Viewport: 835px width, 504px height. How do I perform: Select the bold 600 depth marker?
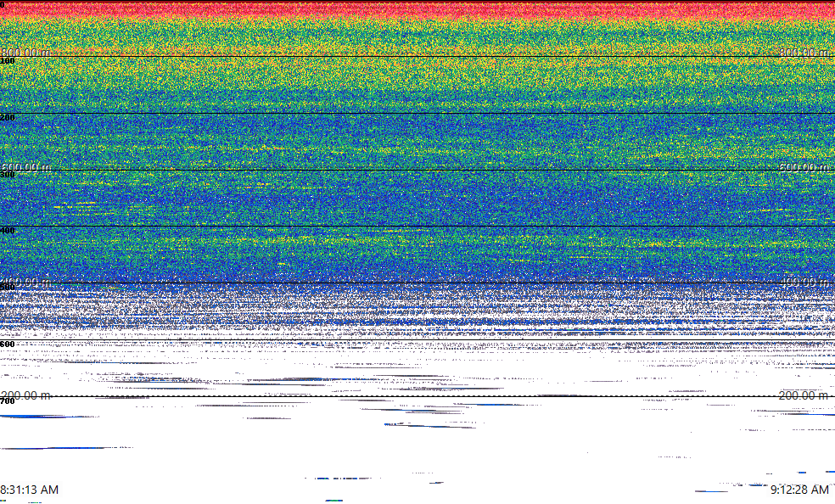(x=8, y=344)
